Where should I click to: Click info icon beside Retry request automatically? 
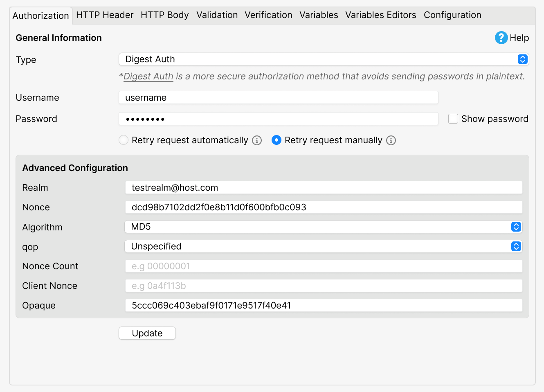[x=257, y=140]
